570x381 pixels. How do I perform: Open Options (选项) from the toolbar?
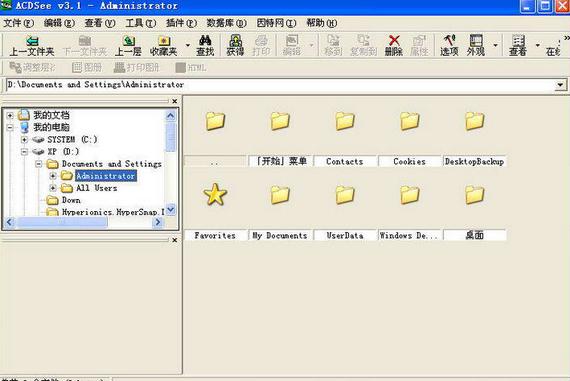[x=449, y=45]
